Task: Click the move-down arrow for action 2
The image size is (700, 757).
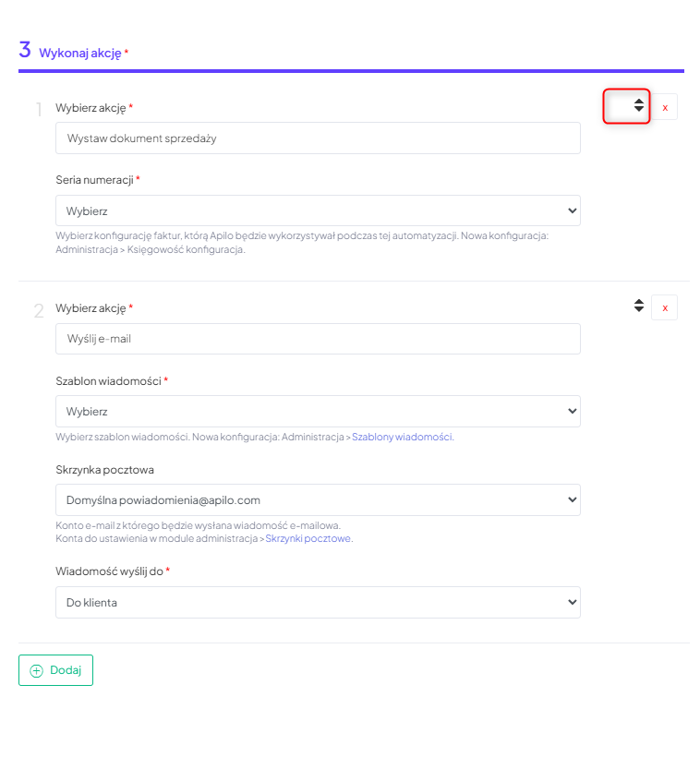Action: pyautogui.click(x=638, y=309)
